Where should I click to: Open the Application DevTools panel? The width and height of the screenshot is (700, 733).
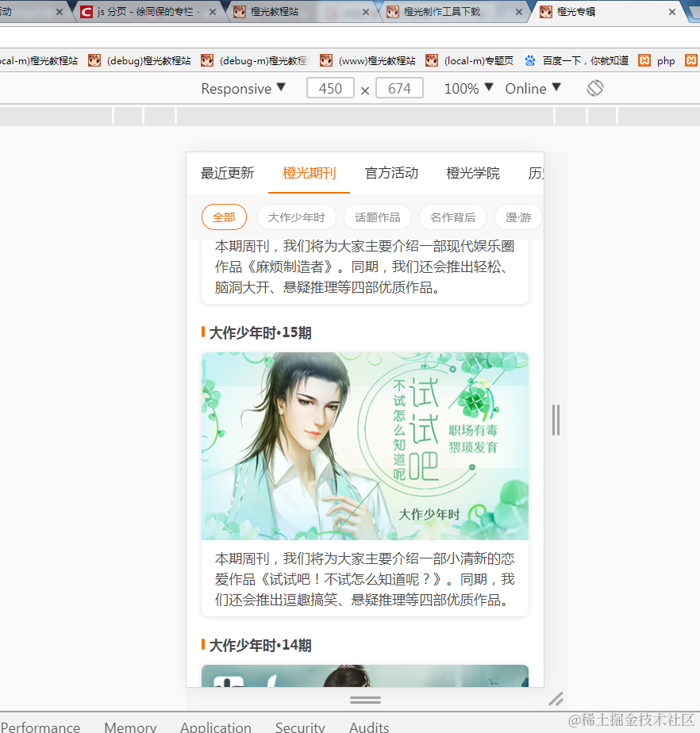(x=216, y=727)
